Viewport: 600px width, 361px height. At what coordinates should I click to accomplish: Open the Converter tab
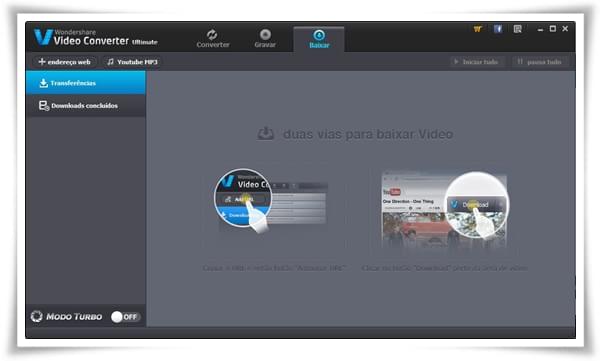tap(213, 39)
